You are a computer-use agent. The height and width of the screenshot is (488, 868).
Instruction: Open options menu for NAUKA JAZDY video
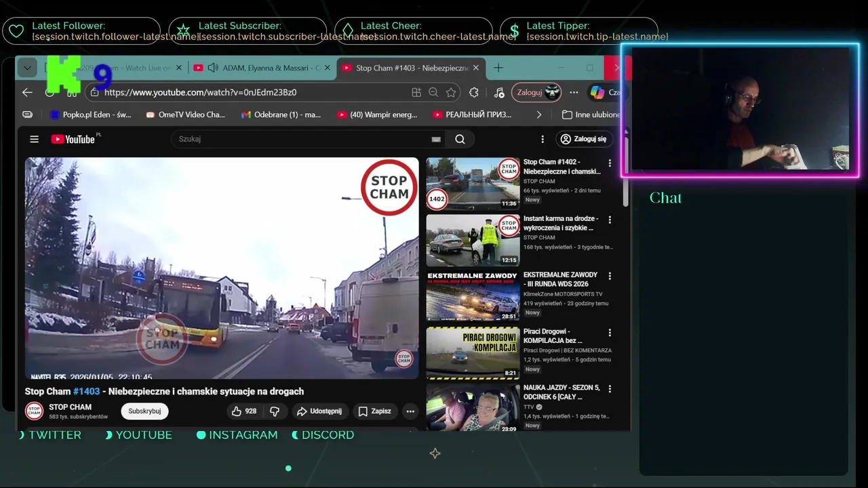tap(610, 389)
